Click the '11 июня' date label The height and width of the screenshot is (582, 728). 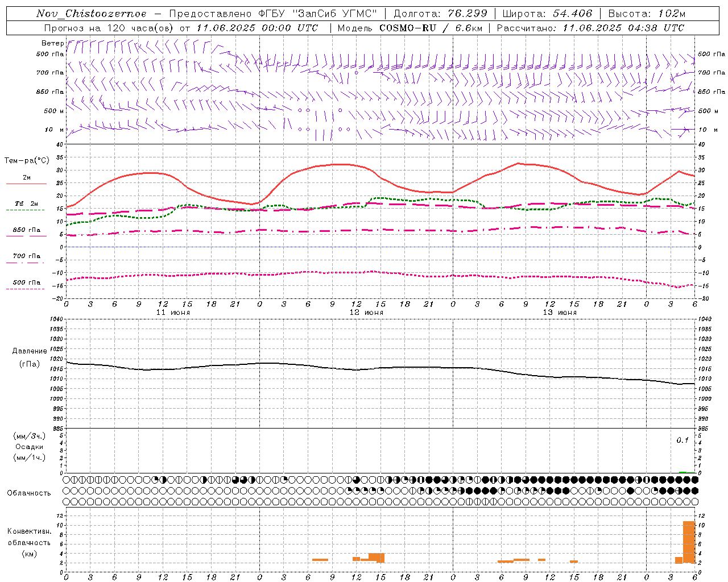click(x=173, y=313)
